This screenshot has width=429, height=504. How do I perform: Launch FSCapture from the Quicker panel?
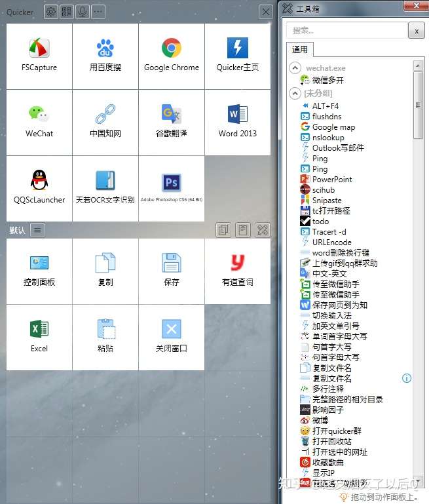click(39, 56)
